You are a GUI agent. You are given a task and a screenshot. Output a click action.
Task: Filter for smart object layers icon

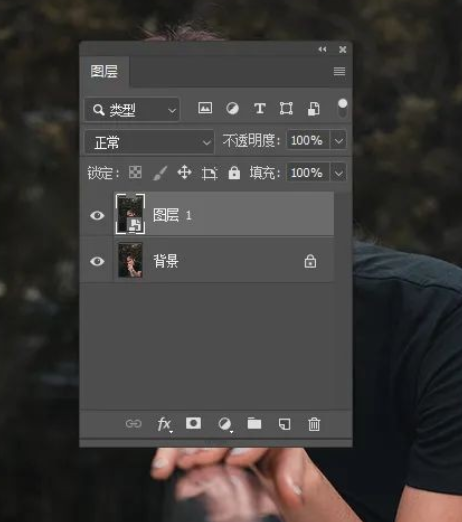pyautogui.click(x=313, y=109)
